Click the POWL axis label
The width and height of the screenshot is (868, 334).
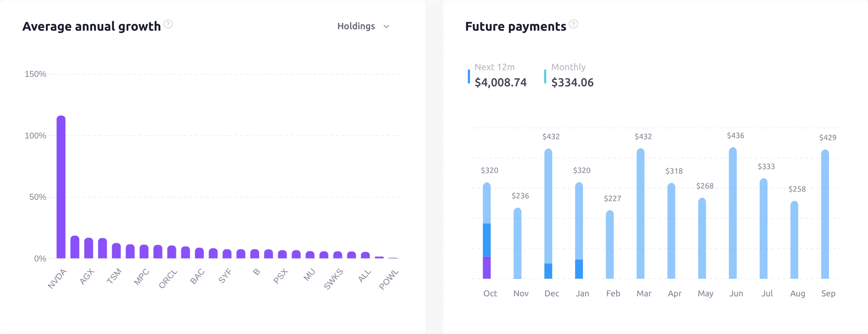[388, 280]
